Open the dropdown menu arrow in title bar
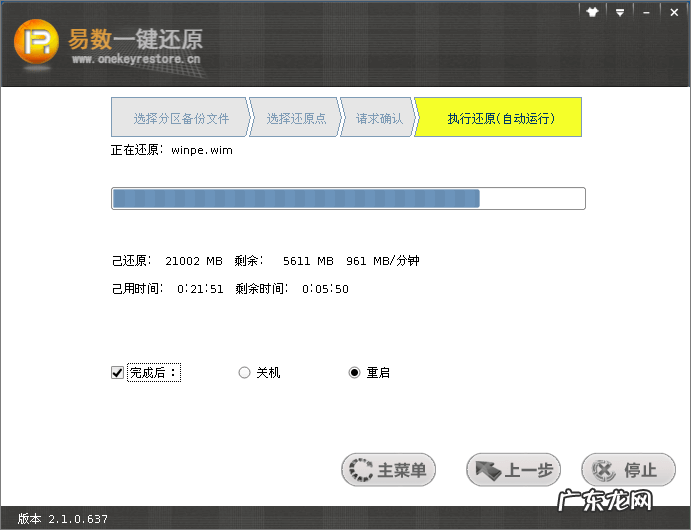The image size is (691, 530). (x=620, y=12)
